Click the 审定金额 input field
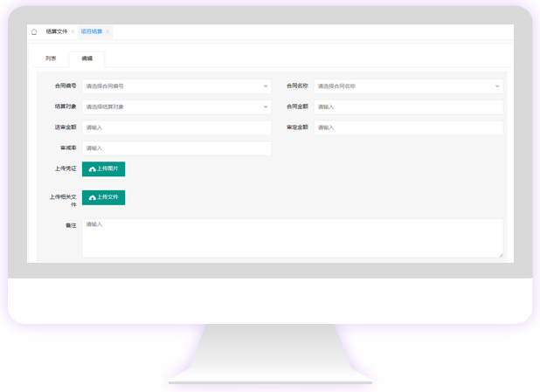This screenshot has height=392, width=540. coord(408,127)
